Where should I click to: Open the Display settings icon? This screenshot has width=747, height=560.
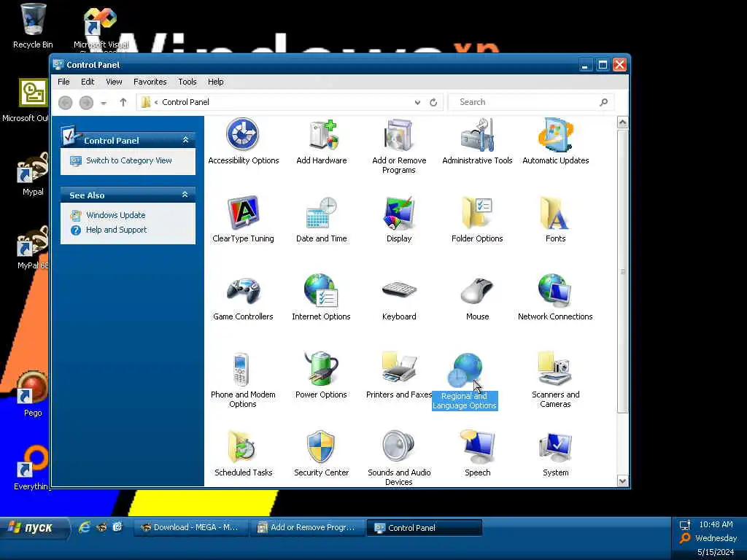(x=399, y=219)
